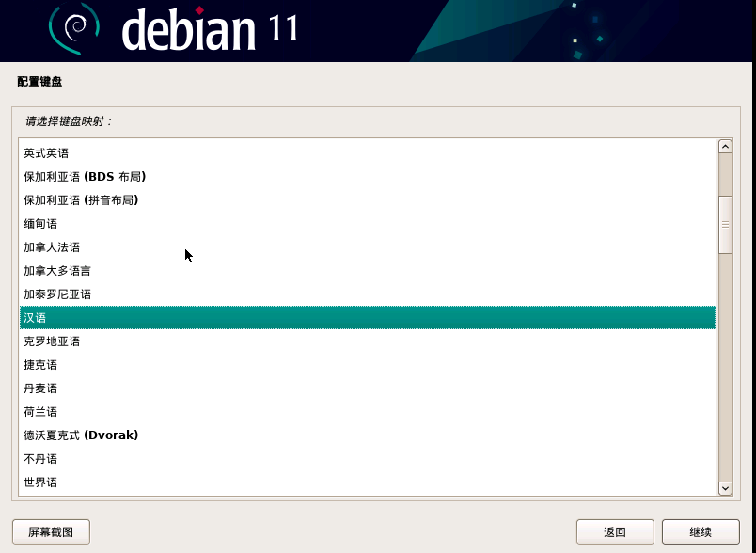Select 克罗地亚语 keyboard layout
This screenshot has height=553, width=756.
368,341
